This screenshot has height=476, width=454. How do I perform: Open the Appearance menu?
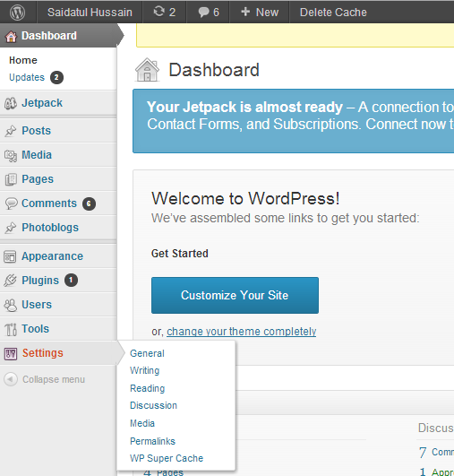[53, 256]
